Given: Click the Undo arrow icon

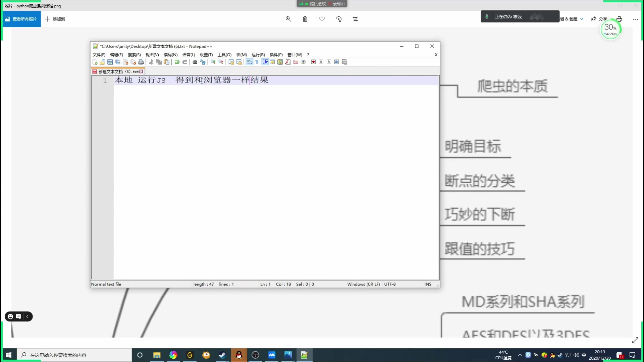Looking at the screenshot, I should click(177, 62).
